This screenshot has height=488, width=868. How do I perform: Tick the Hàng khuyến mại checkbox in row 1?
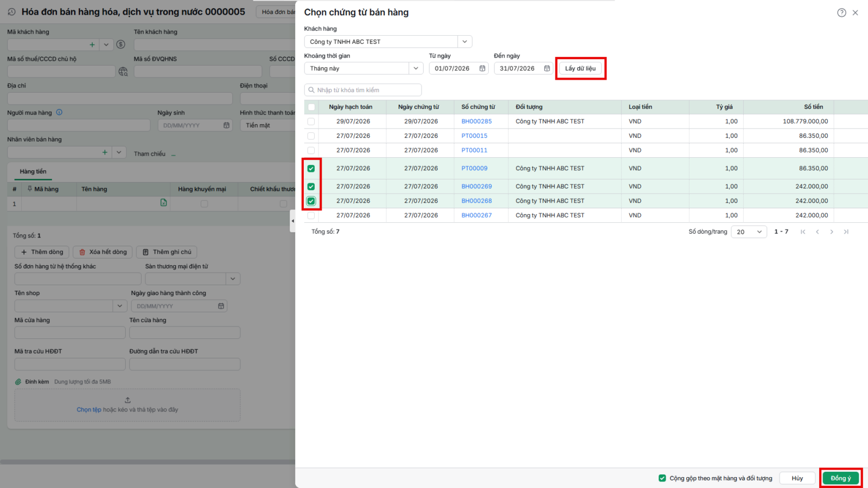204,204
